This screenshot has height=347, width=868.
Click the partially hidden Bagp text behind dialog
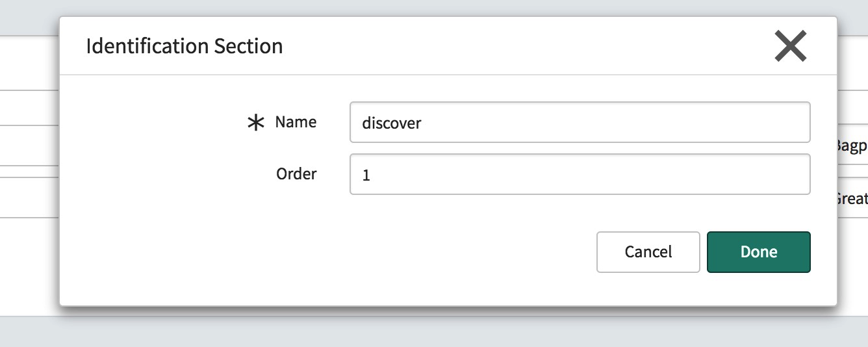852,146
